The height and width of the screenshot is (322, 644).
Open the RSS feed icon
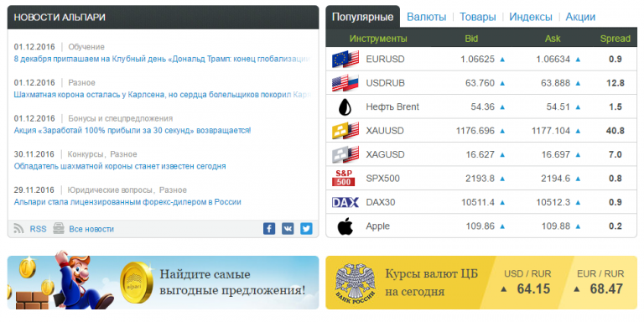coord(18,229)
